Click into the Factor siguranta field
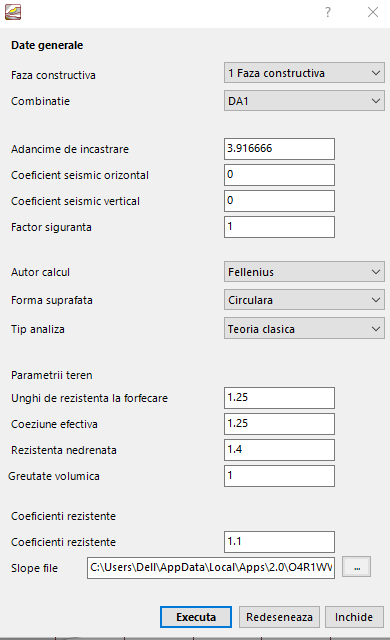The image size is (390, 640). (279, 227)
